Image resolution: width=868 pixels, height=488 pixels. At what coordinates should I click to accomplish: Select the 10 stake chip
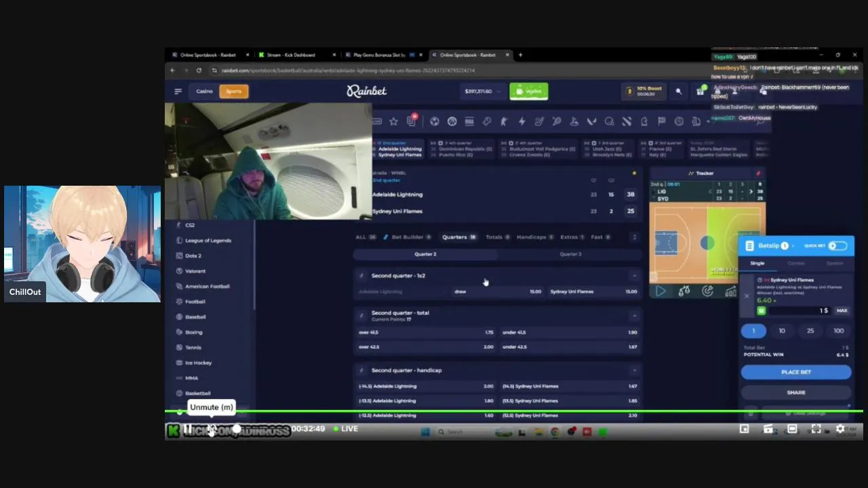point(782,331)
